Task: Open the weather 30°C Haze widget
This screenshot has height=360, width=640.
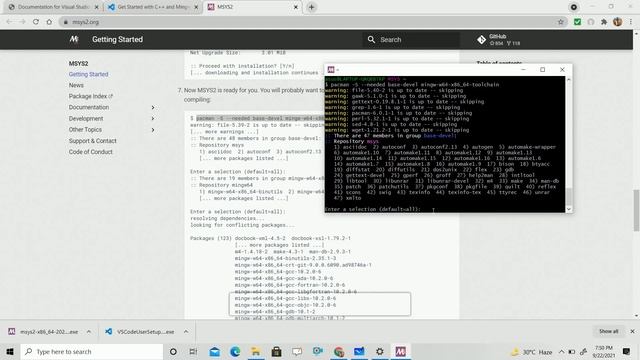Action: pos(532,351)
